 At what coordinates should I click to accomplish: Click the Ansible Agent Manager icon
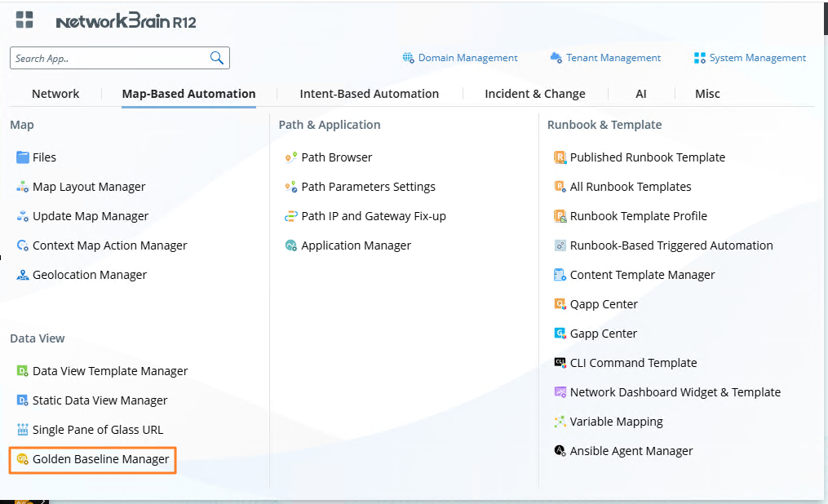click(560, 451)
